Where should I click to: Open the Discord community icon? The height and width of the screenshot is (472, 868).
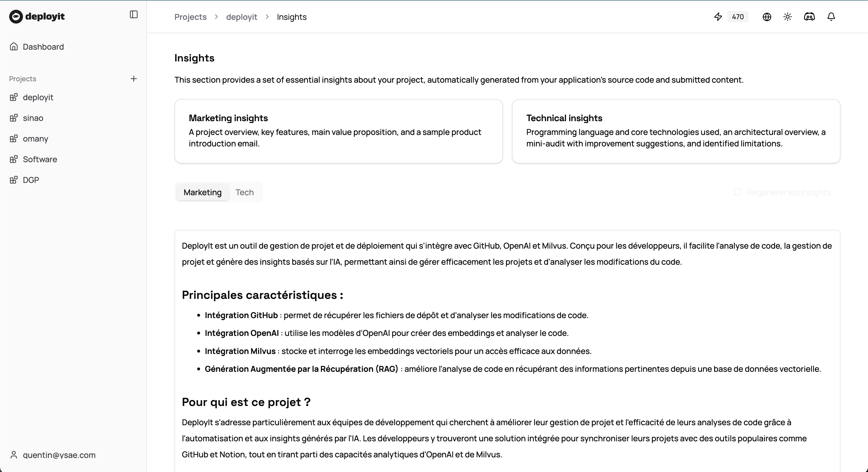(x=809, y=16)
